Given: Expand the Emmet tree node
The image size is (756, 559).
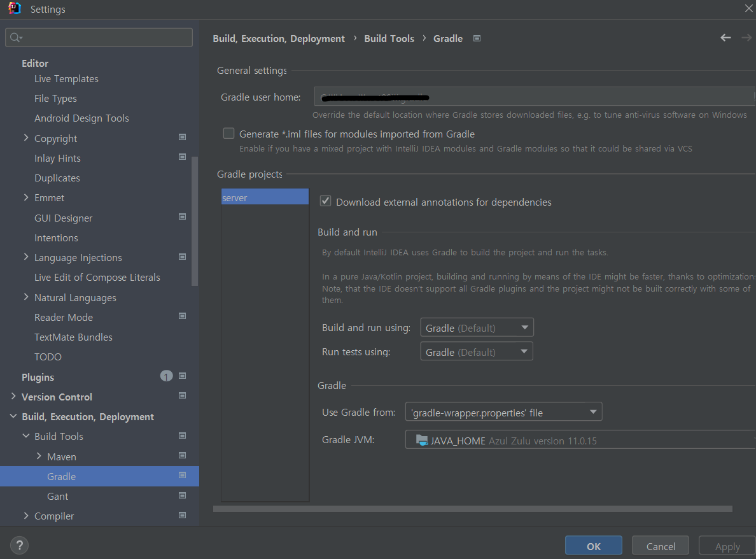Looking at the screenshot, I should click(26, 197).
